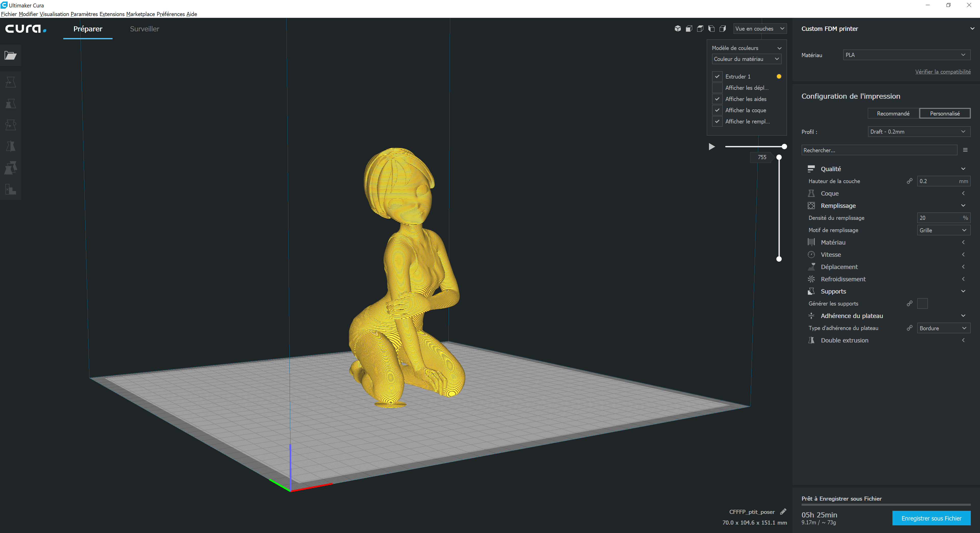
Task: Click the pencil icon to rename CFFFP_ptit_poser
Action: click(783, 512)
